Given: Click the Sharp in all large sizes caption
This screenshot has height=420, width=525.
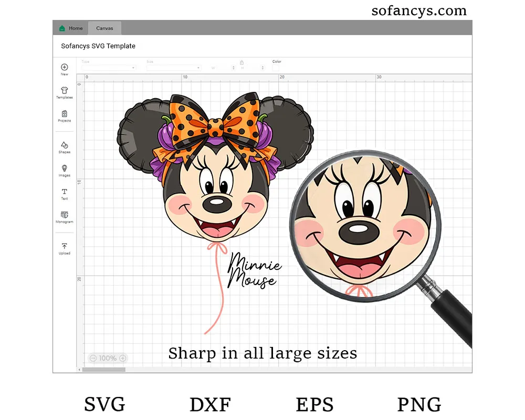Looking at the screenshot, I should [x=262, y=353].
